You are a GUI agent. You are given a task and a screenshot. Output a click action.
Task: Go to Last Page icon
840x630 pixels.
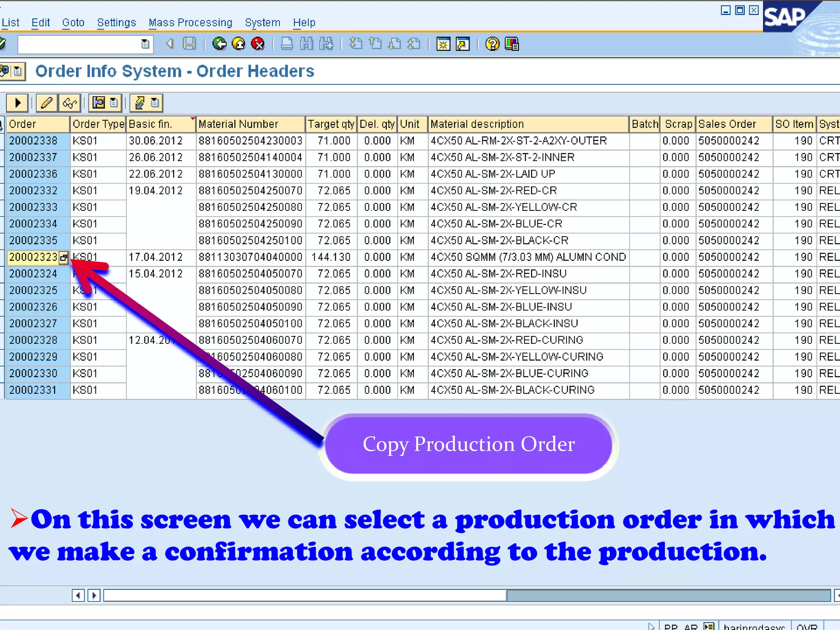pyautogui.click(x=414, y=43)
